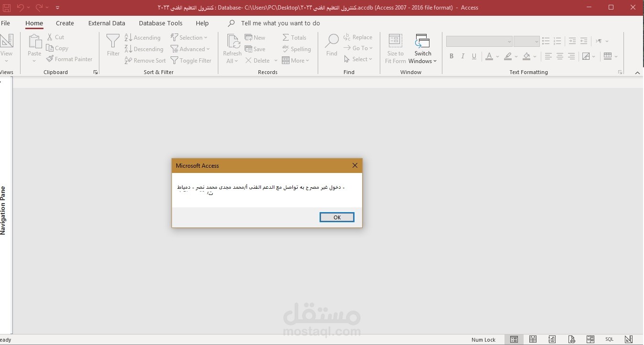Switch to the Create ribbon tab
This screenshot has height=345, width=644.
tap(64, 23)
